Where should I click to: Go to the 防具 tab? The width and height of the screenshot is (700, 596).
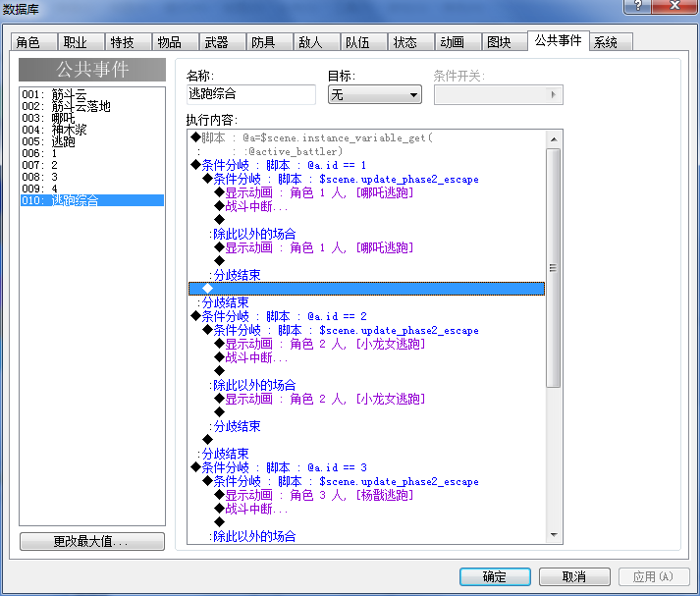270,42
